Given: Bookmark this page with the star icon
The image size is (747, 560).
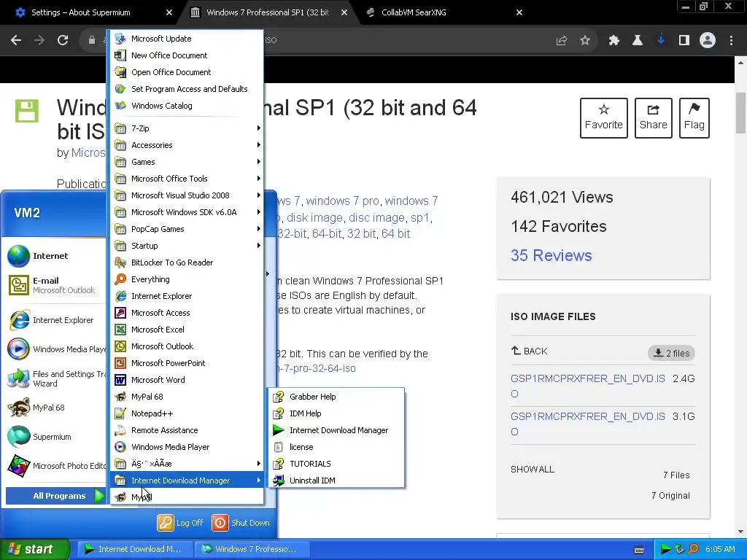Looking at the screenshot, I should tap(585, 40).
